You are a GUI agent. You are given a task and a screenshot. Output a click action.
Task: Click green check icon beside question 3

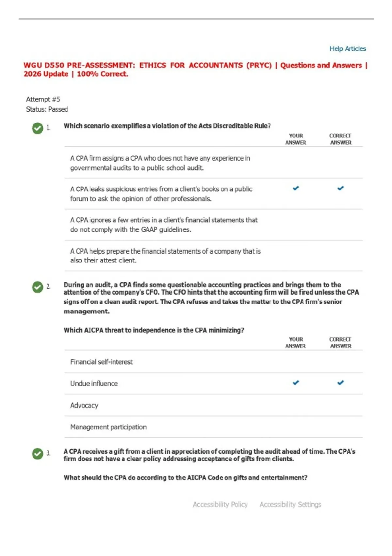[38, 454]
